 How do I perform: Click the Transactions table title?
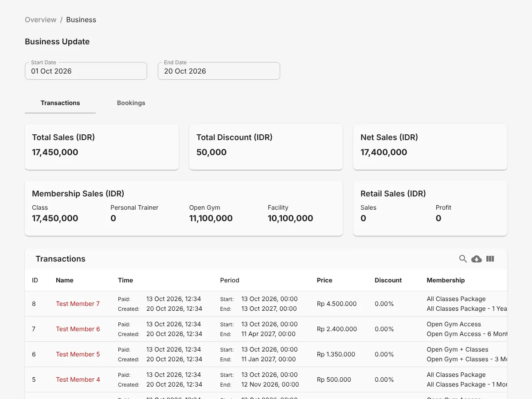coord(60,259)
